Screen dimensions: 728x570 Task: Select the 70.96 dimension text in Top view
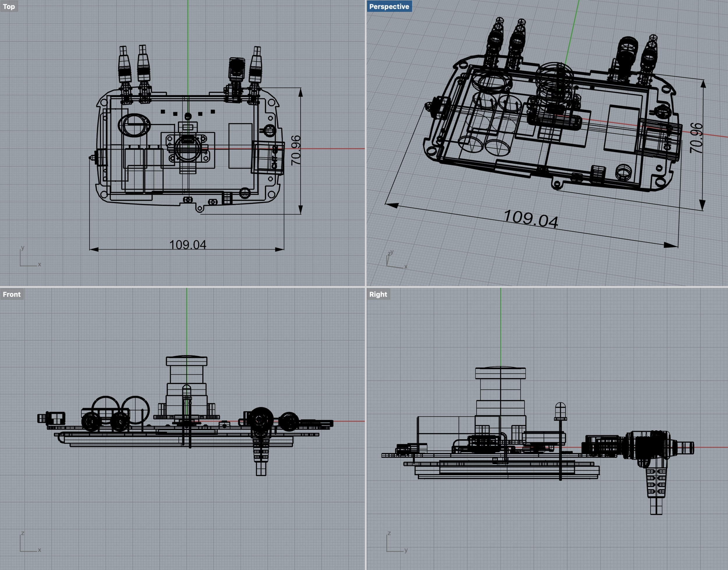point(296,150)
